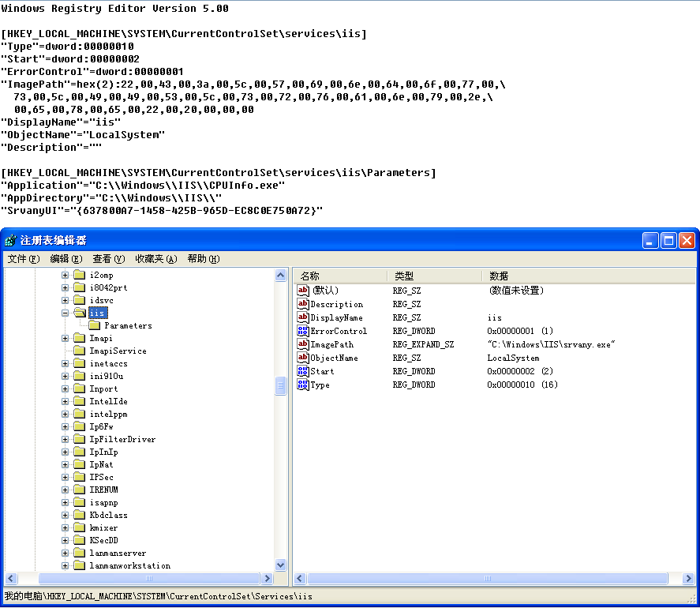Click the string icon beside ObjectName
Screen dimensions: 700x608
(302, 358)
